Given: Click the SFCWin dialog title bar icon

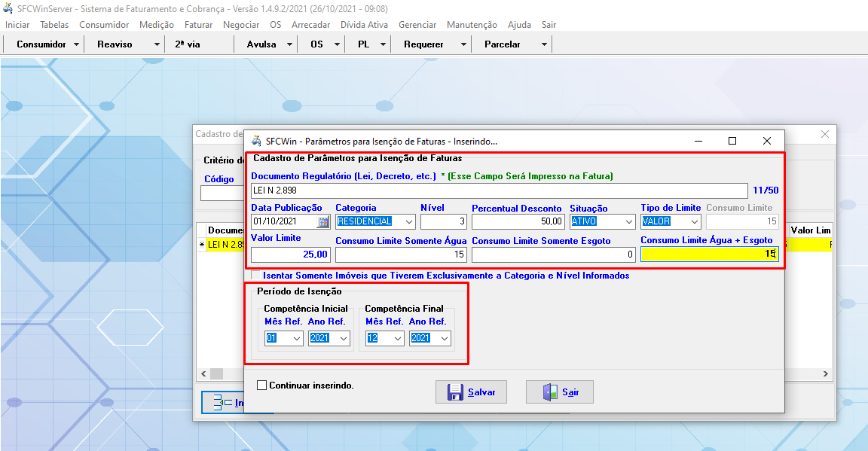Looking at the screenshot, I should click(x=256, y=141).
